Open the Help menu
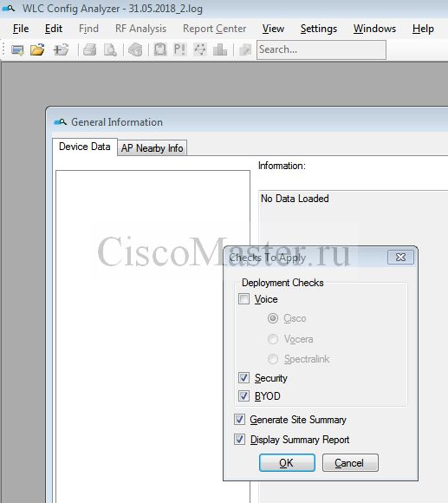Image resolution: width=448 pixels, height=503 pixels. pyautogui.click(x=423, y=29)
